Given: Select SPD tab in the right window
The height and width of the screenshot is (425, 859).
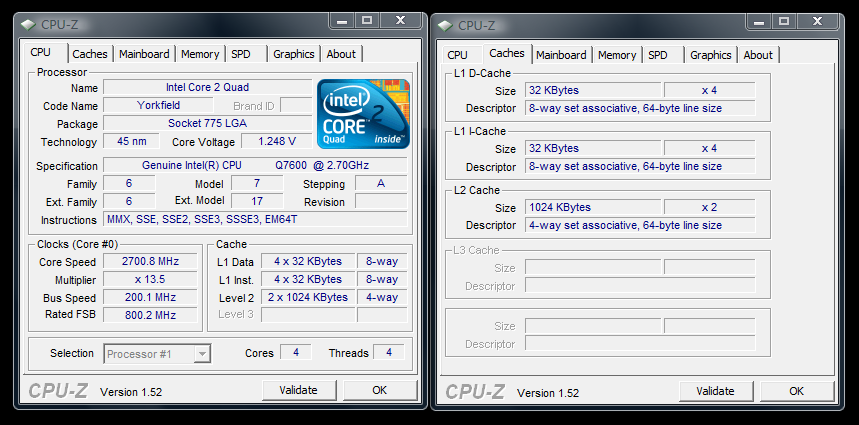Looking at the screenshot, I should pos(657,55).
